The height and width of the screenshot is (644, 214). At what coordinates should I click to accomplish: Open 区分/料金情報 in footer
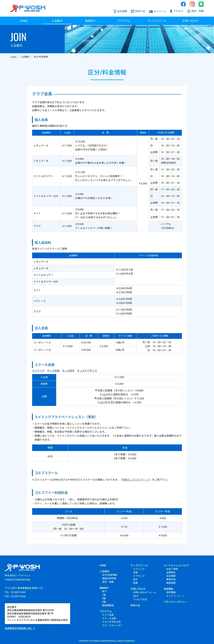pyautogui.click(x=109, y=575)
